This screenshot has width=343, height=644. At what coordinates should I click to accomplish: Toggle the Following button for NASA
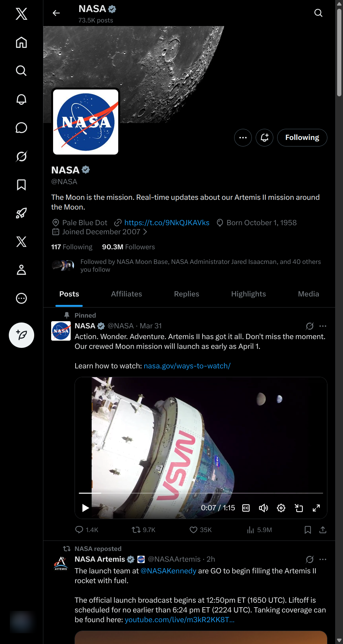click(x=302, y=138)
